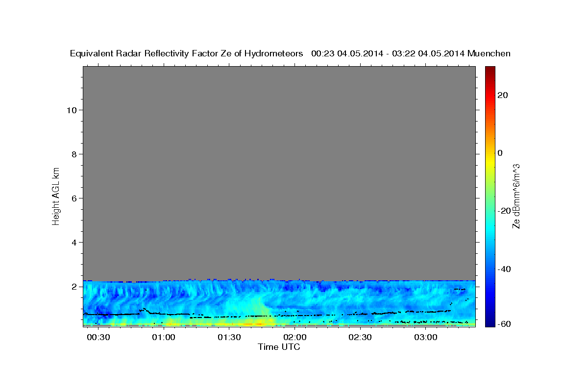Click the gray no-data region above 2 km
This screenshot has height=392, width=588.
279,173
